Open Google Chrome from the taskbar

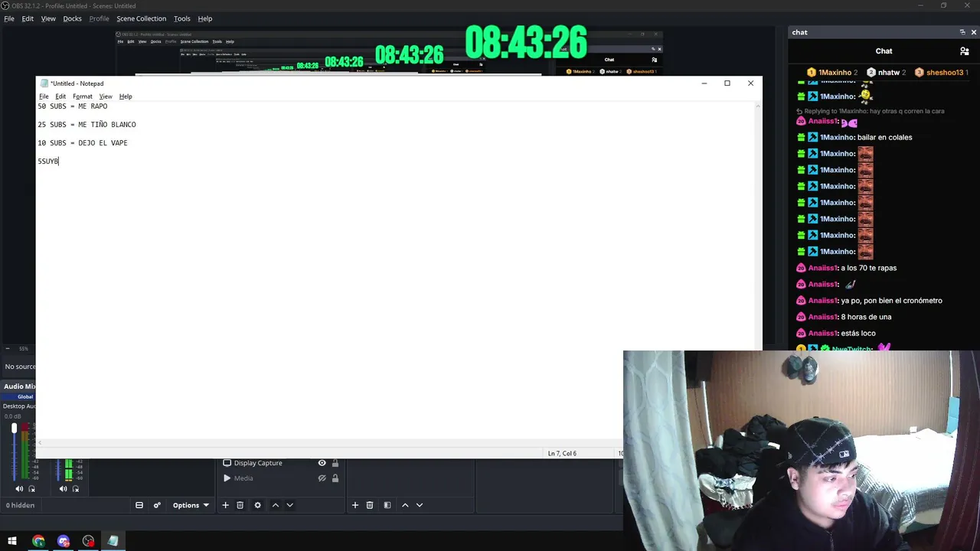click(38, 541)
